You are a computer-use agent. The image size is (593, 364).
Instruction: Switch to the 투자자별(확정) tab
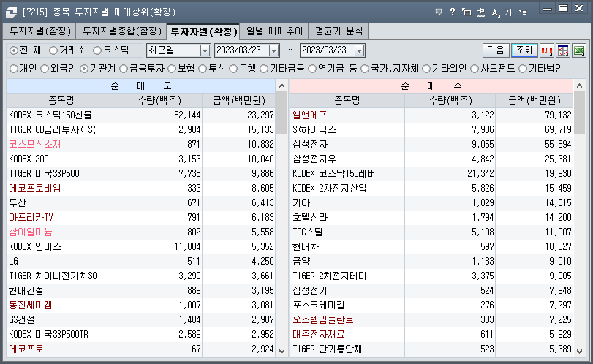point(203,31)
